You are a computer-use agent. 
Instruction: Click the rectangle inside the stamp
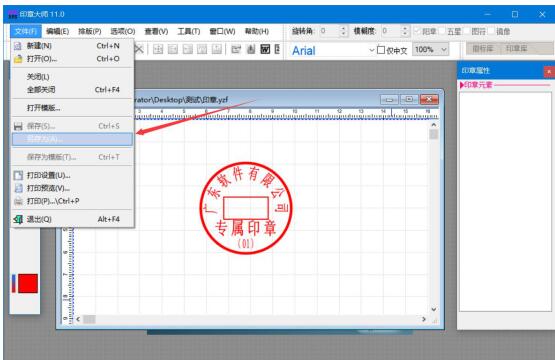point(246,208)
